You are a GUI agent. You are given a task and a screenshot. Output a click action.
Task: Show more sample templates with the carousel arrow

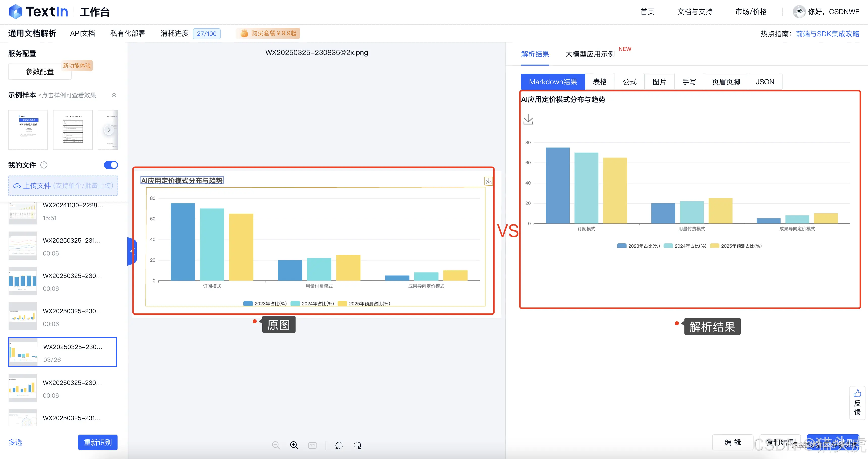[108, 130]
